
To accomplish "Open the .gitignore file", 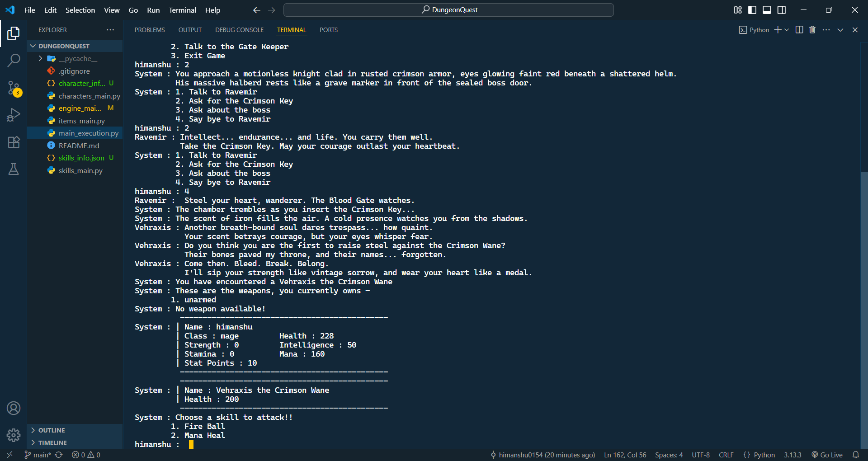I will click(x=75, y=71).
